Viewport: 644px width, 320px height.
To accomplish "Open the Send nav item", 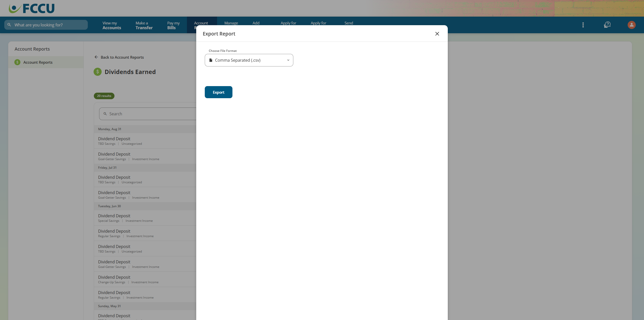I will 349,23.
